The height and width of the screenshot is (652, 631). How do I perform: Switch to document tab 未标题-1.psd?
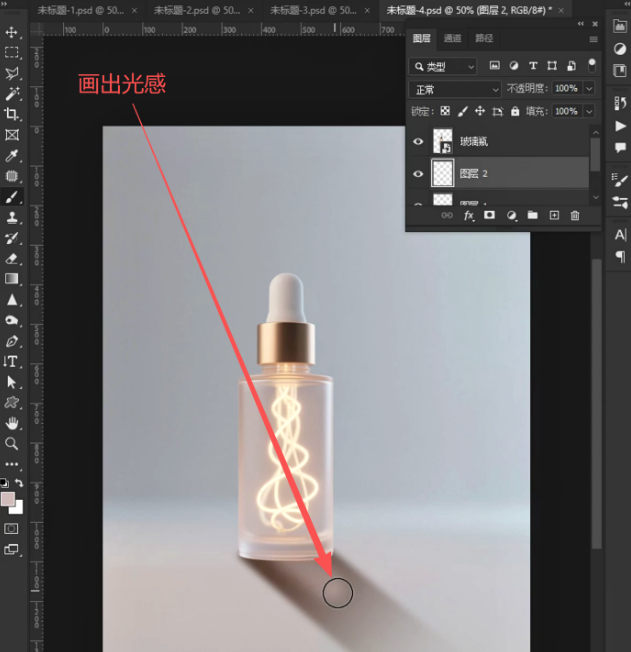coord(81,10)
